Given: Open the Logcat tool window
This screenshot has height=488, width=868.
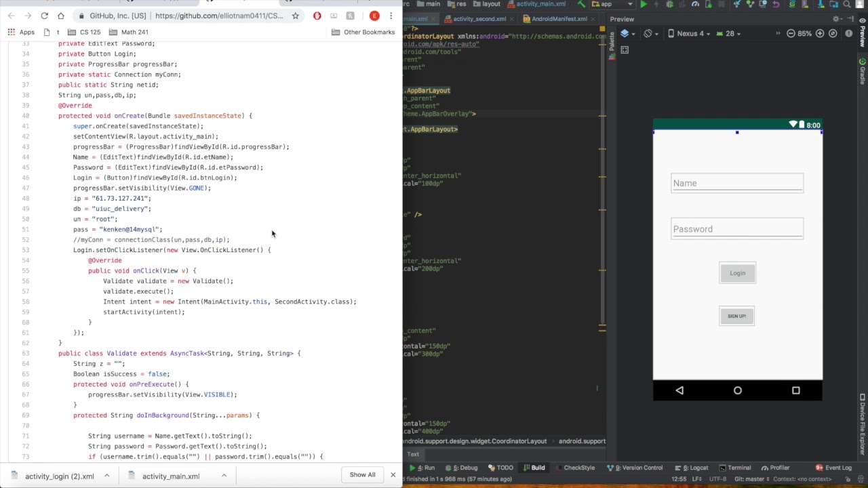Looking at the screenshot, I should coord(691,468).
